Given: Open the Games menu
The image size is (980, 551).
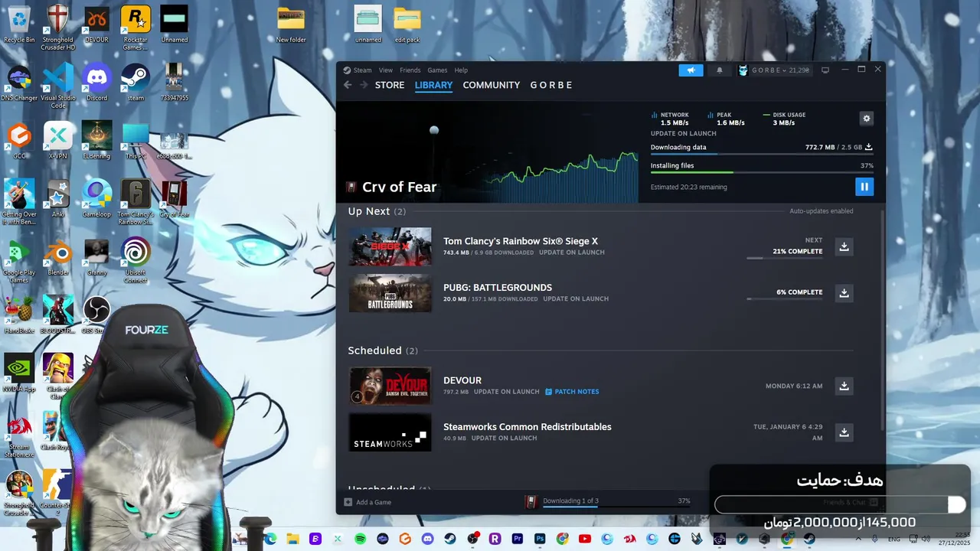Looking at the screenshot, I should click(437, 70).
